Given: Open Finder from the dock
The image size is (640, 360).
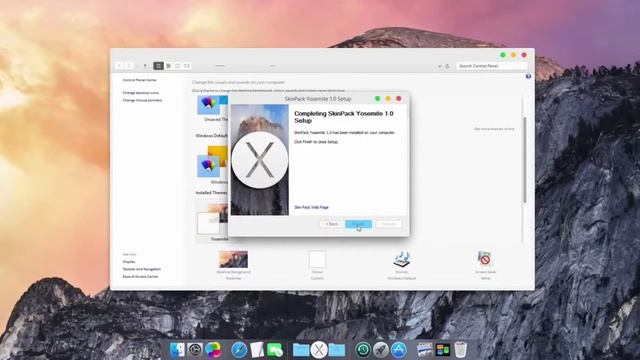Looking at the screenshot, I should pos(177,350).
